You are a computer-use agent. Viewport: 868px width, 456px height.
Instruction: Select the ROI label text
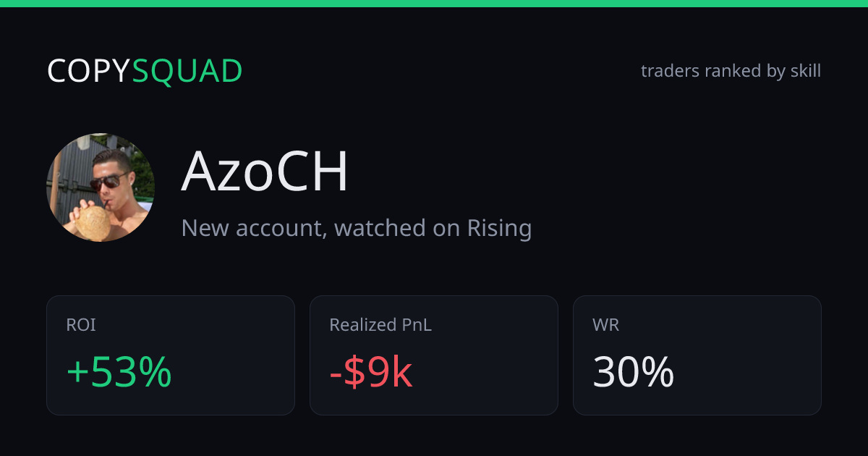click(x=81, y=326)
